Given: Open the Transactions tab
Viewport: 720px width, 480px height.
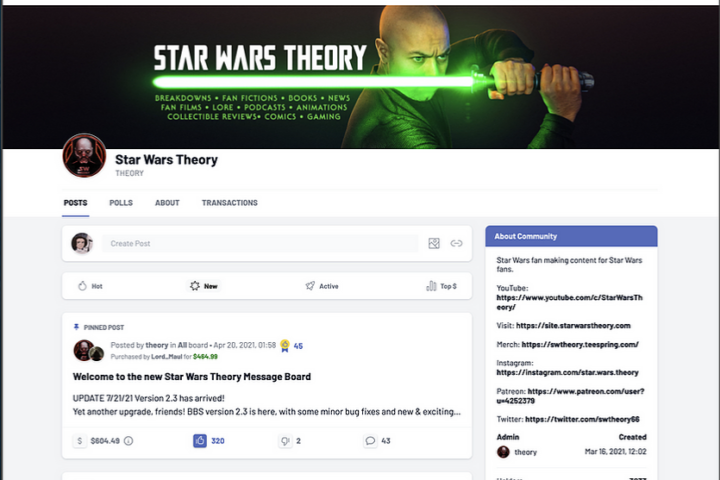Looking at the screenshot, I should 230,203.
